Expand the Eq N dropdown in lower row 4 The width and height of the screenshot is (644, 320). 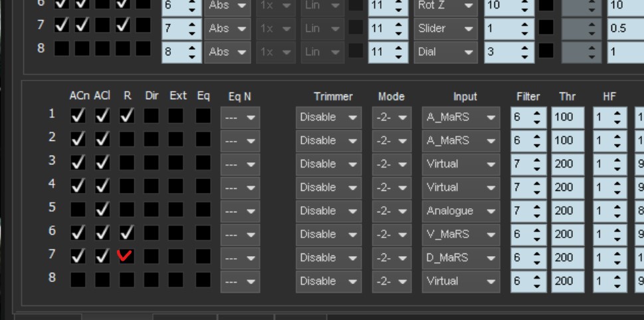241,188
